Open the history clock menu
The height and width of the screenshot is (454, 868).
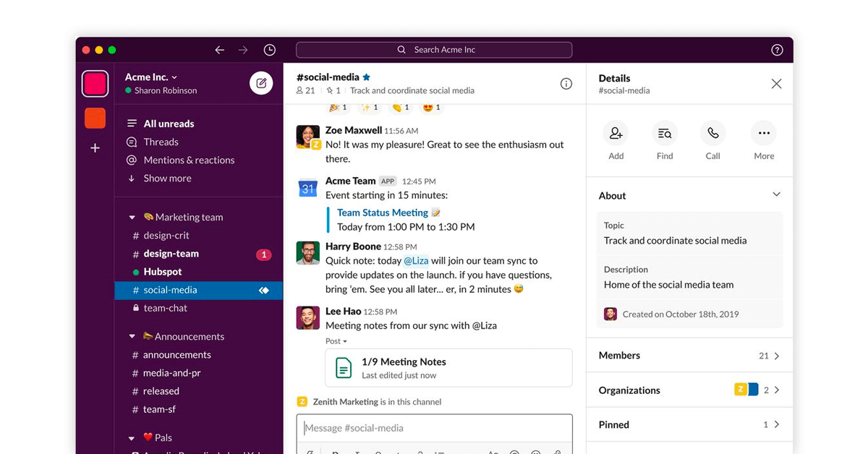pos(270,50)
